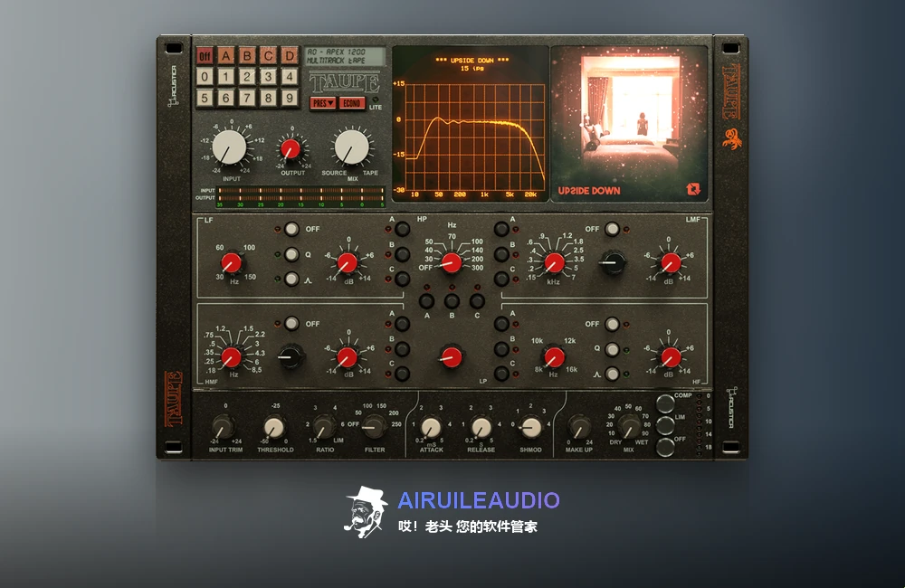Click the AIRUILEAUDIO logo text

(479, 500)
